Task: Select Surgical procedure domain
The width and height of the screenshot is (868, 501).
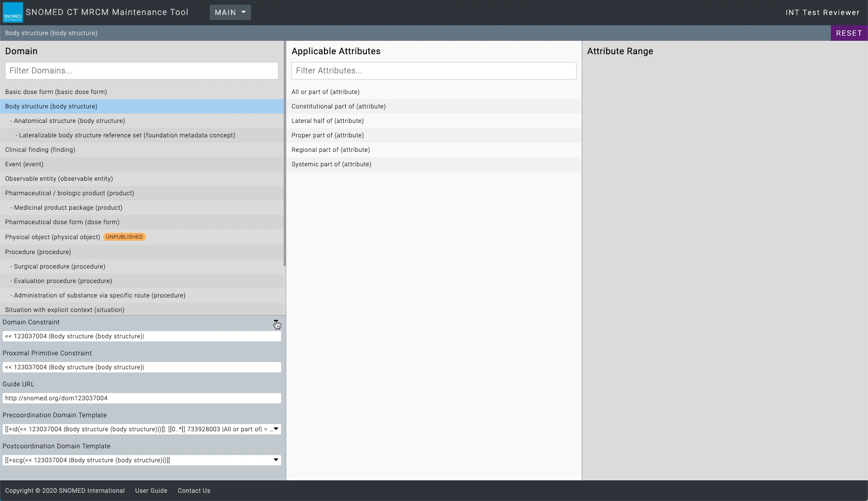Action: pyautogui.click(x=142, y=267)
